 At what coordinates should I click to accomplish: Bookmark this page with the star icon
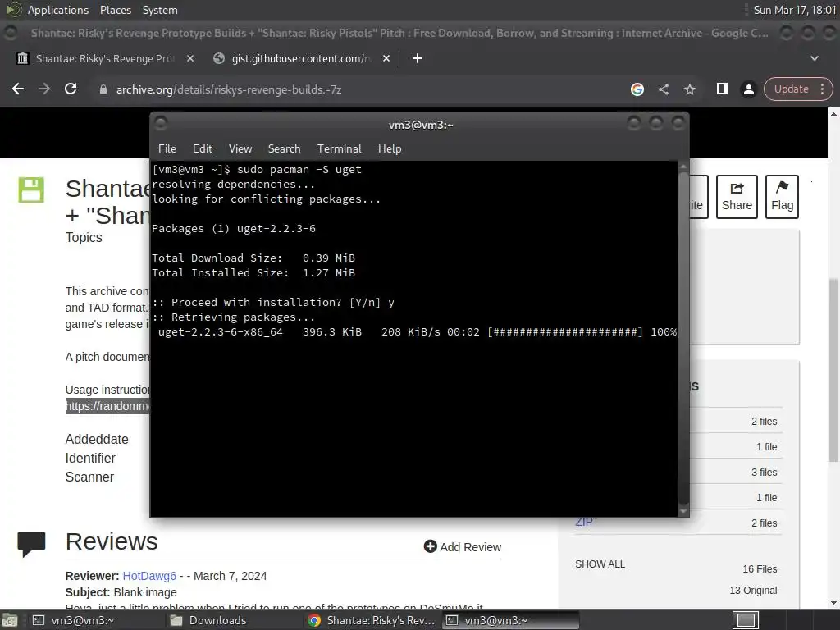coord(689,89)
